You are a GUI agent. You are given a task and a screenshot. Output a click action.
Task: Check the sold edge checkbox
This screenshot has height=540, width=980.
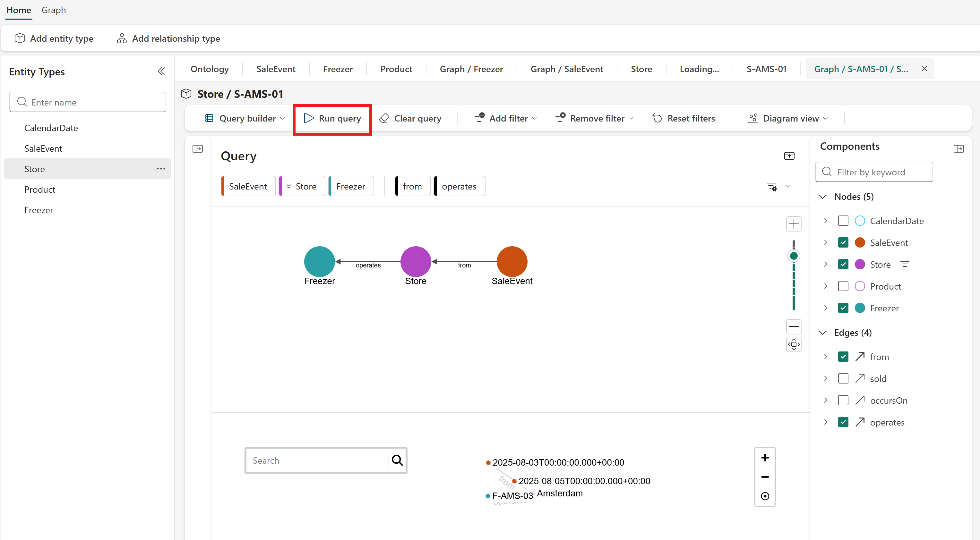tap(843, 379)
